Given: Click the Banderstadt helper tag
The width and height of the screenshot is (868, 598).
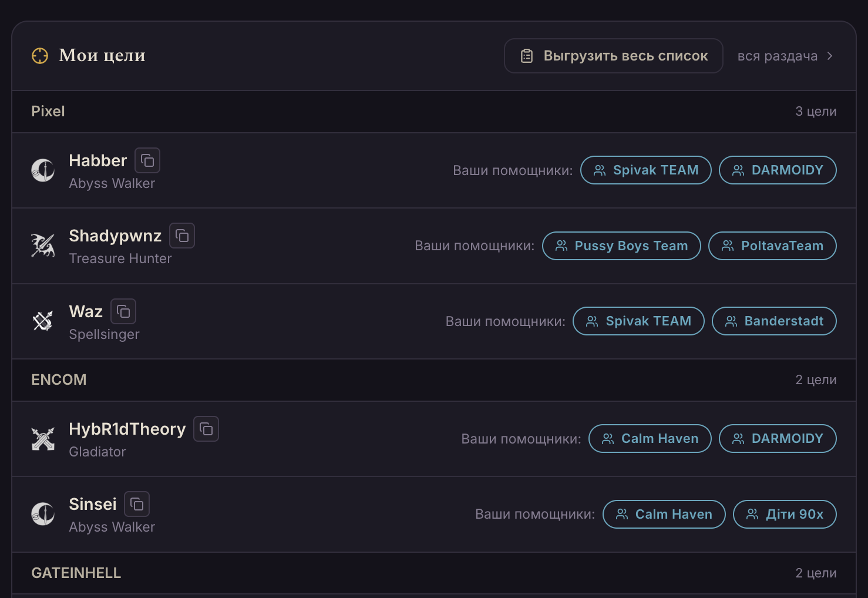Looking at the screenshot, I should tap(774, 321).
